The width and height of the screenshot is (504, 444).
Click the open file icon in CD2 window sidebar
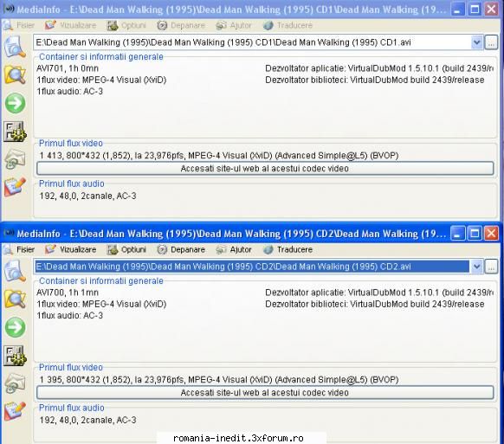[15, 271]
